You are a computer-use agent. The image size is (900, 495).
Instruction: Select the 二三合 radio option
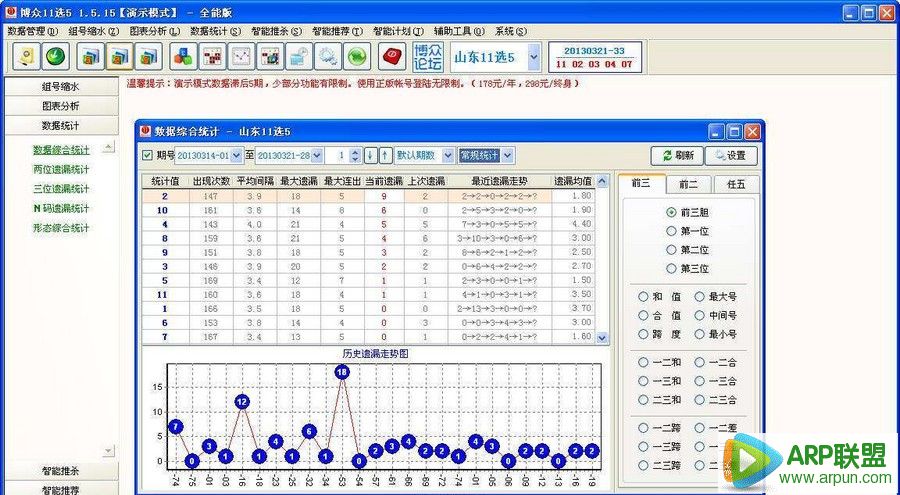699,400
